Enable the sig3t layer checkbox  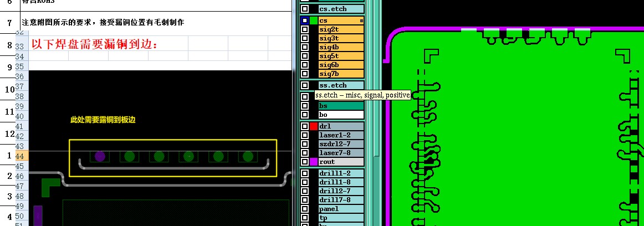point(305,39)
